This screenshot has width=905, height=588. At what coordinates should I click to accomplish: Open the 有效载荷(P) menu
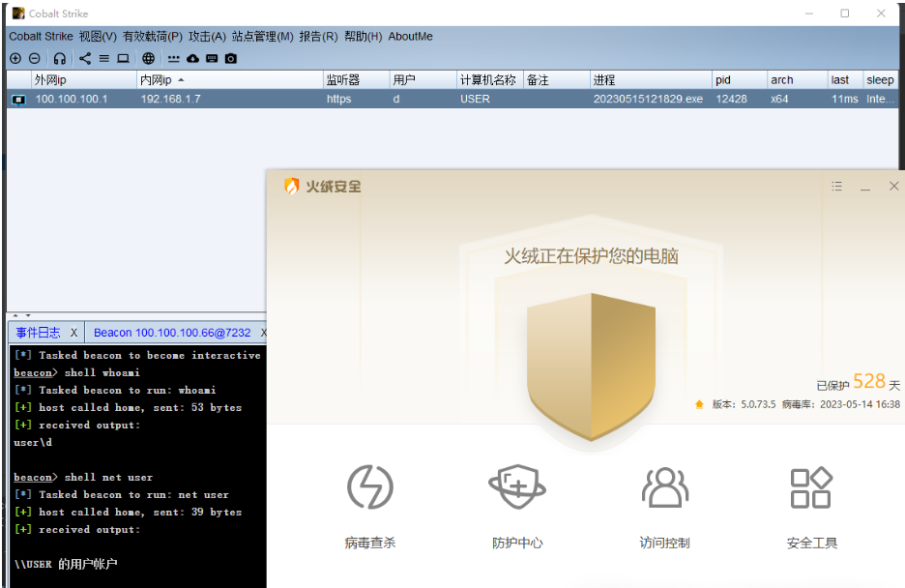pyautogui.click(x=153, y=37)
